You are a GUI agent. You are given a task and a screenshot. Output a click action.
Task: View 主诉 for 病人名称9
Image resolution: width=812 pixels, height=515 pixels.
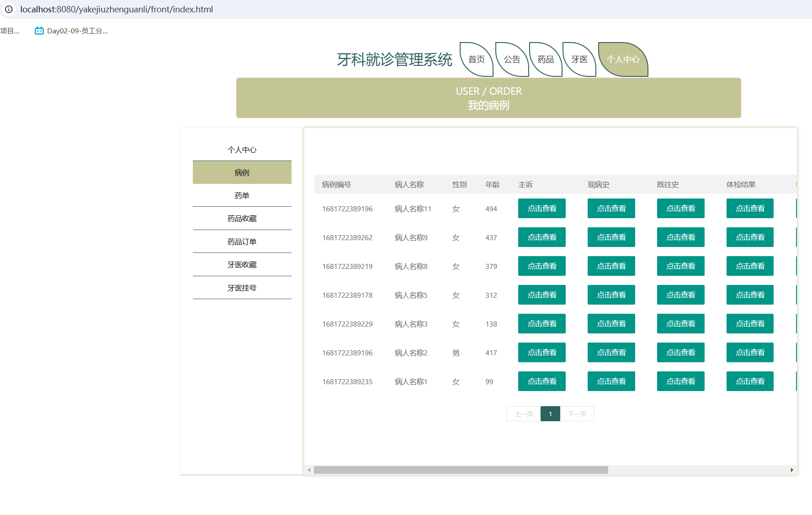(x=542, y=237)
